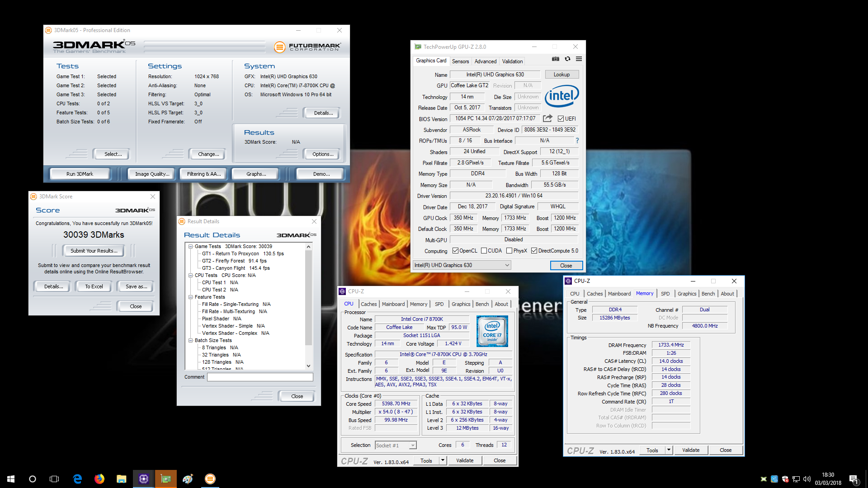Image resolution: width=868 pixels, height=488 pixels.
Task: Click the Filtering & AA button
Action: click(x=204, y=174)
